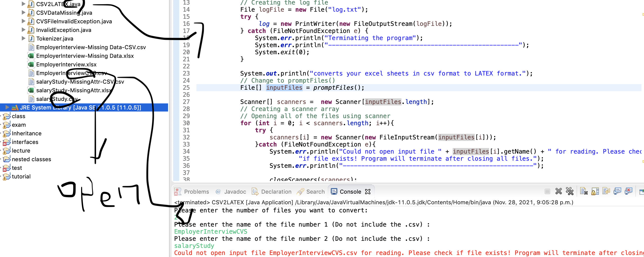Image resolution: width=644 pixels, height=257 pixels.
Task: Expand the JRE System Library node
Action: tap(7, 107)
